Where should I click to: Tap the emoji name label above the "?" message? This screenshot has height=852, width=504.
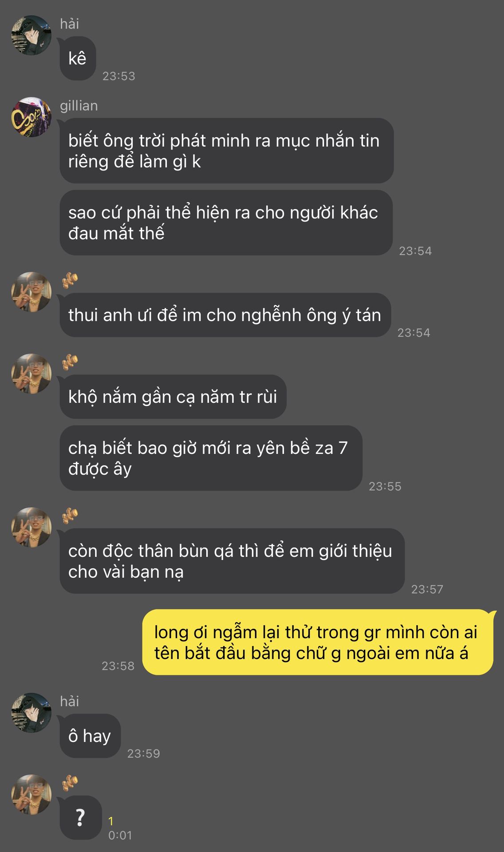[x=70, y=783]
